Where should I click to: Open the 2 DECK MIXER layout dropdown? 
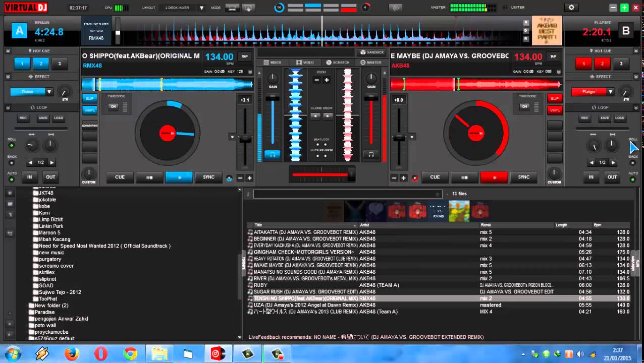[x=201, y=8]
